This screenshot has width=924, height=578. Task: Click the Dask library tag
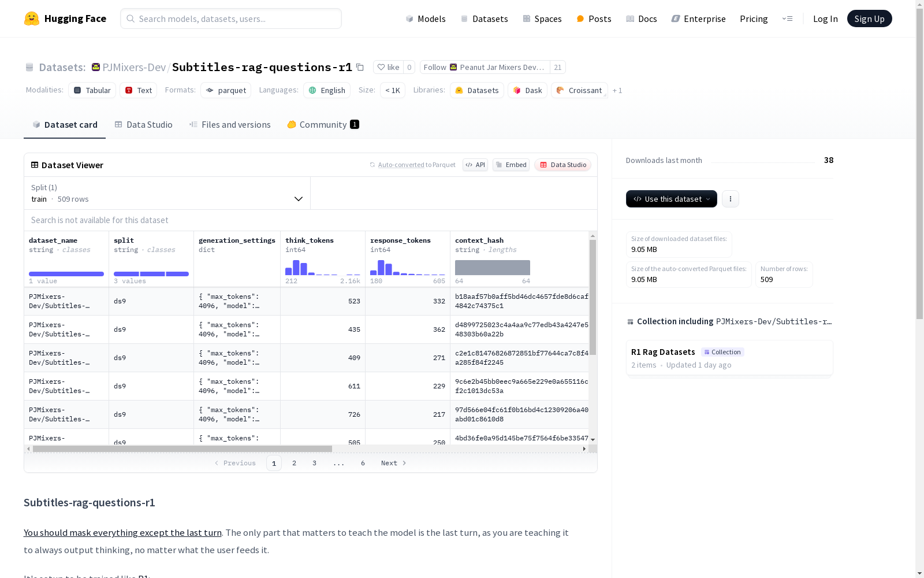coord(528,90)
